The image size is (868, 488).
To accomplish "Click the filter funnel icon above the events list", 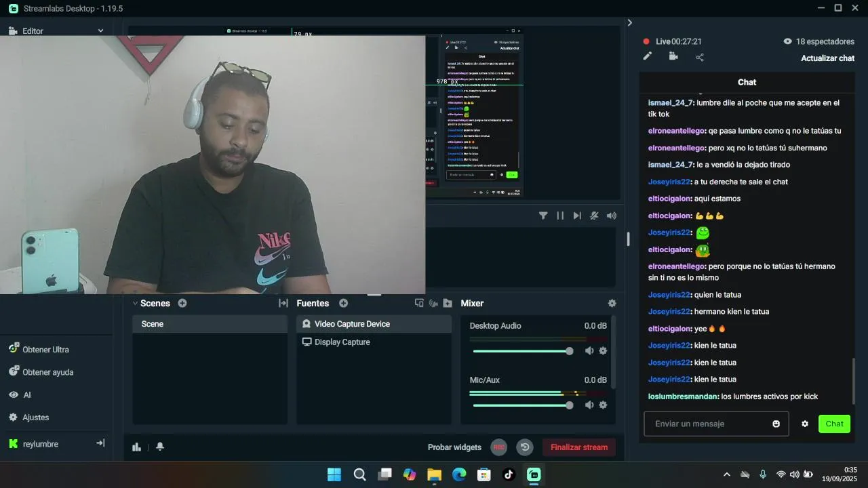I will [543, 216].
